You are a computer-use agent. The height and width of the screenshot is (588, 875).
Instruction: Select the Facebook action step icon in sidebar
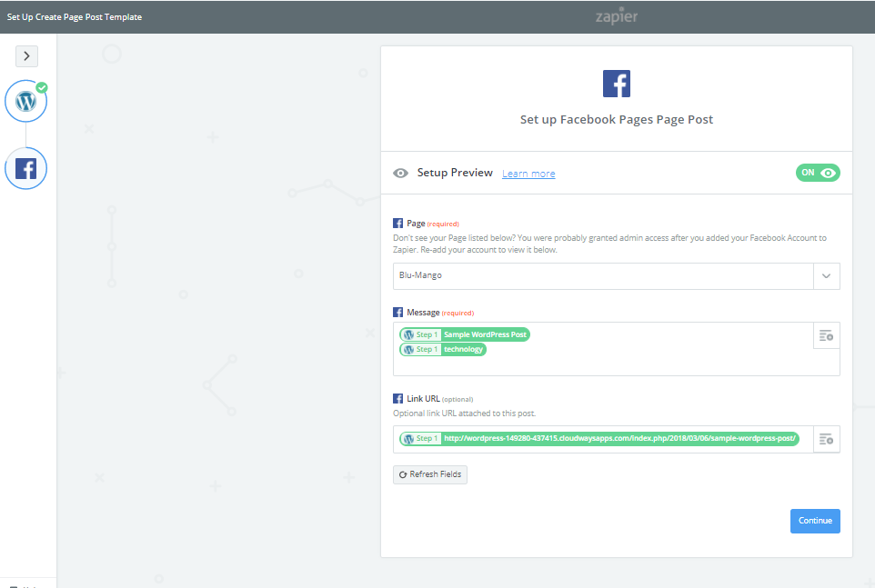click(x=25, y=168)
